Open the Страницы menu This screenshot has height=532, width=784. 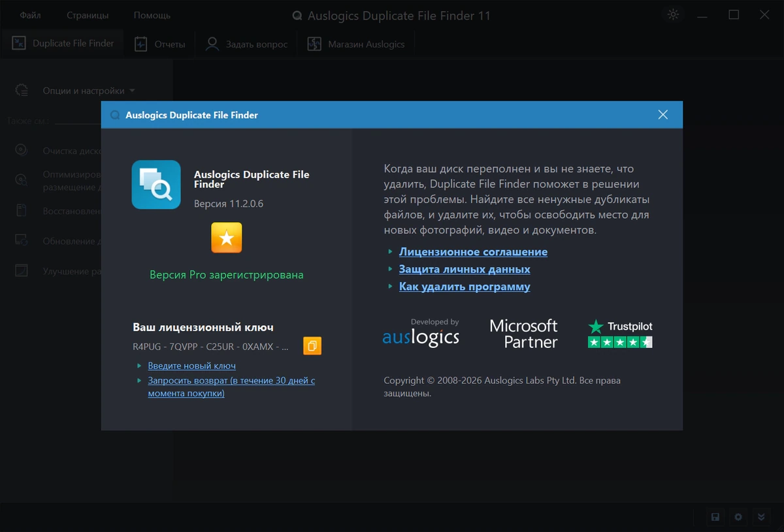click(88, 15)
